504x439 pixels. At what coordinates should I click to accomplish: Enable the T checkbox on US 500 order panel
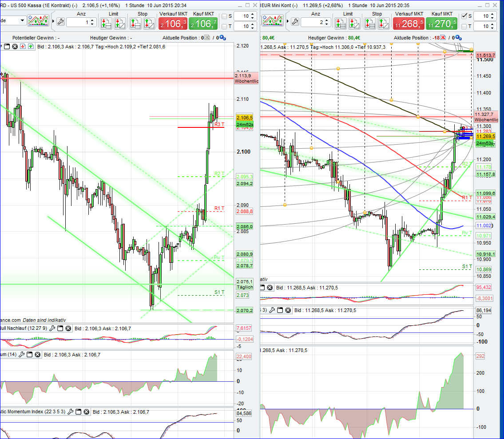pos(223,27)
